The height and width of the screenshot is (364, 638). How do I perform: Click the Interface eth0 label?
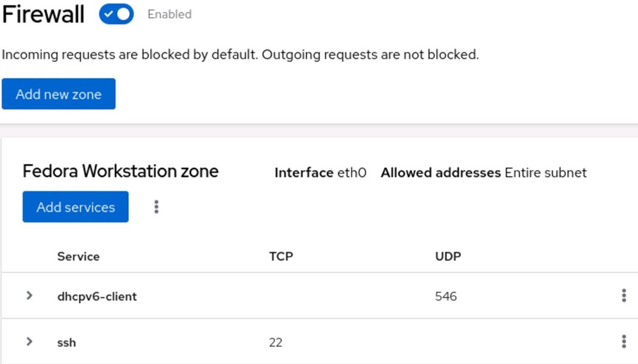320,173
